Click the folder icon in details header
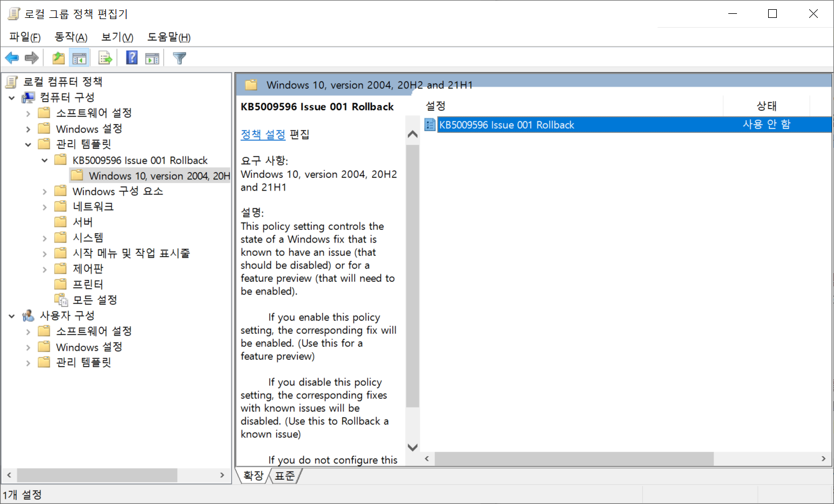This screenshot has height=504, width=834. [251, 85]
